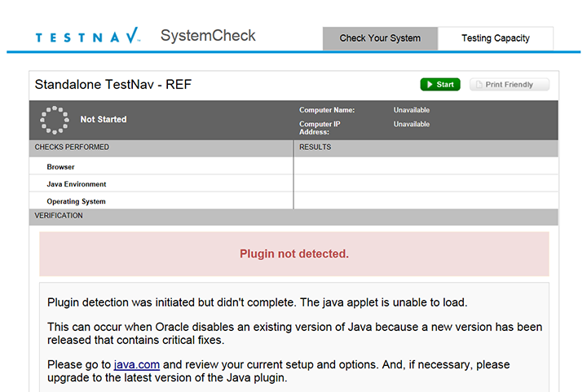Screen dimensions: 587x392
Task: Click the Standalone TestNav - REF heading
Action: click(x=113, y=85)
